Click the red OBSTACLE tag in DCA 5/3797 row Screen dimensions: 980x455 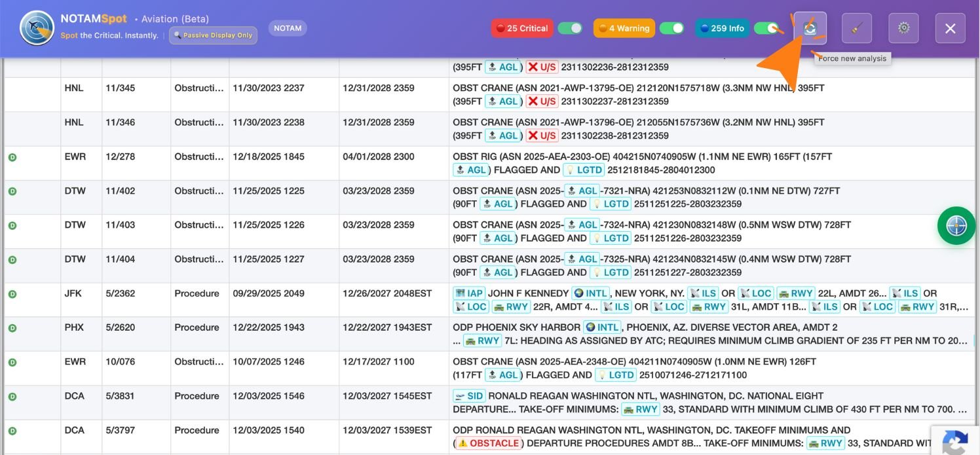click(488, 443)
